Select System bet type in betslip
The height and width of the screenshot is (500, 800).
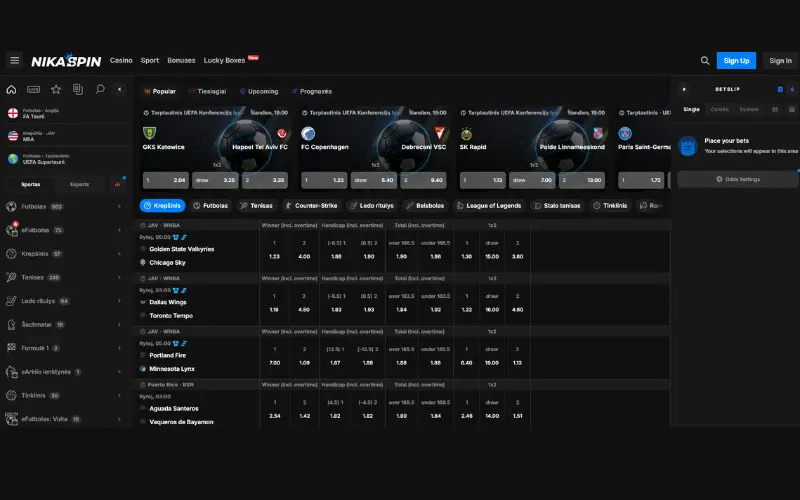(x=749, y=109)
